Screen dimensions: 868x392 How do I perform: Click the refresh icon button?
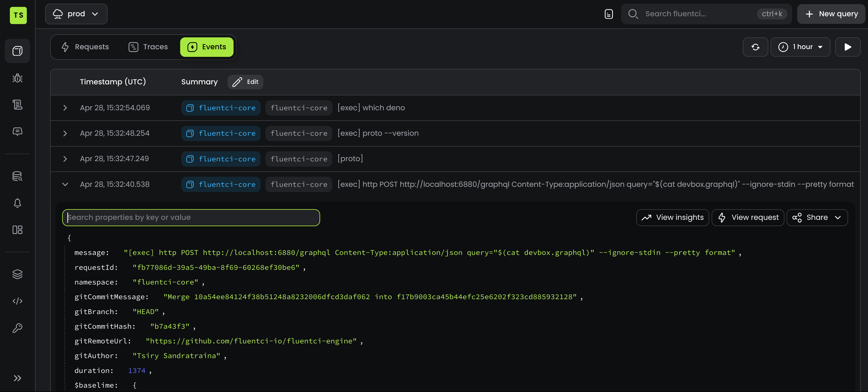click(x=755, y=47)
